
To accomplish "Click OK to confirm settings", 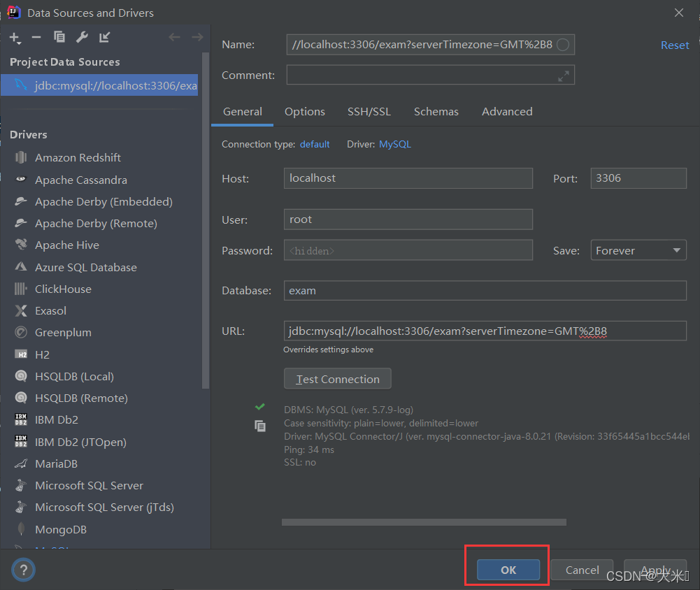I will coord(508,570).
